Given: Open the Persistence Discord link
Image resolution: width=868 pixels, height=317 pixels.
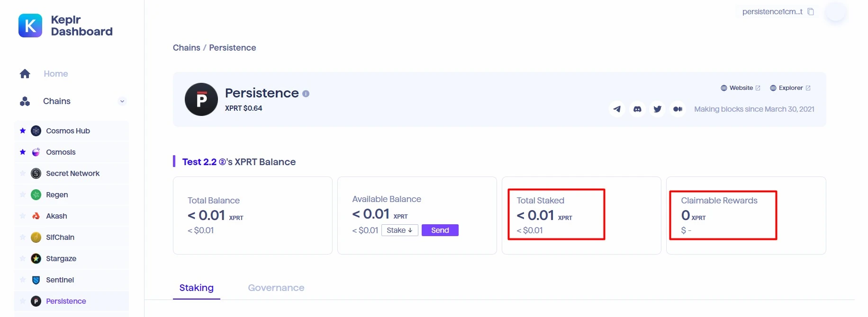Looking at the screenshot, I should tap(637, 109).
